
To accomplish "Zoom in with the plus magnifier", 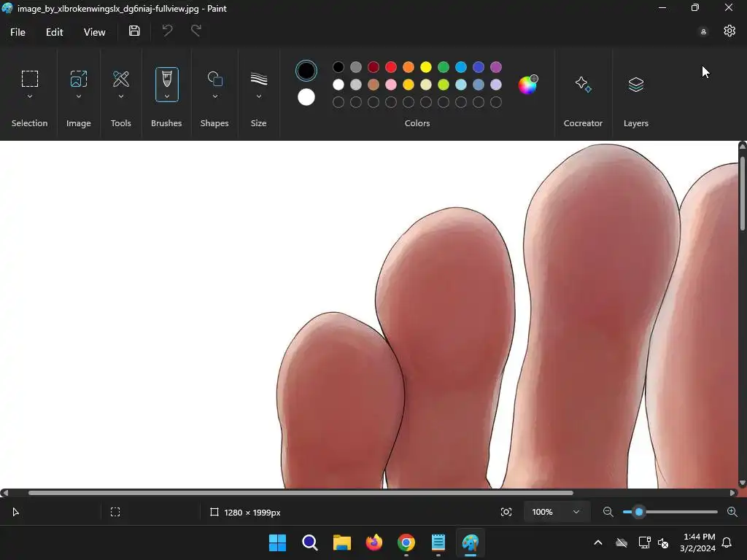I will [732, 512].
